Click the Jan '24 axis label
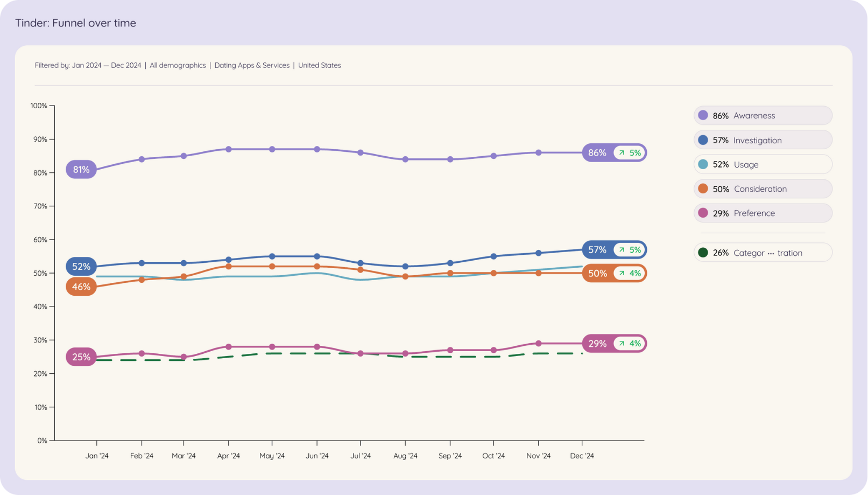 97,456
